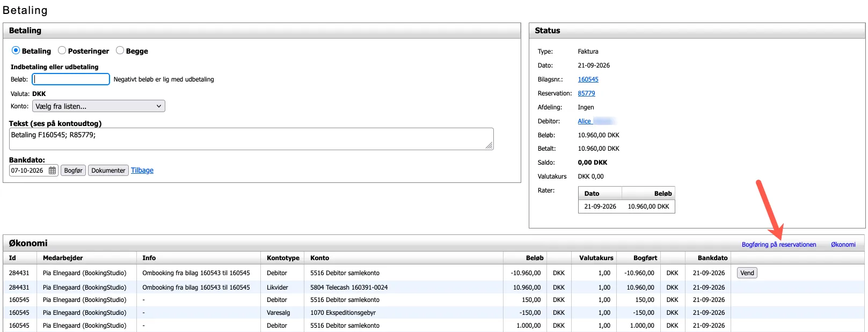
Task: Click the Status Dato value 21-09-2026
Action: (x=594, y=65)
